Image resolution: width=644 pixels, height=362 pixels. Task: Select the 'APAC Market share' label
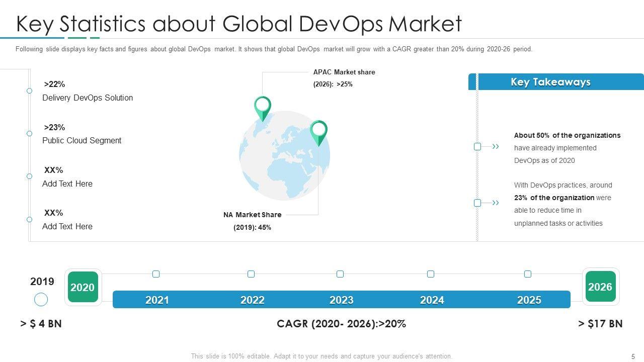tap(344, 72)
